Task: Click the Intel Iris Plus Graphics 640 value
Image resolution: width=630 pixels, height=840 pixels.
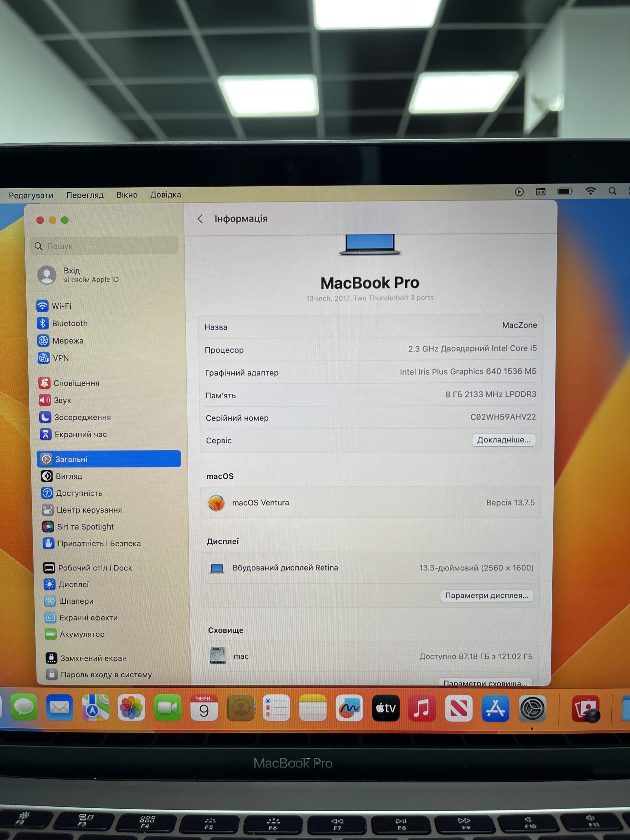Action: 468,371
